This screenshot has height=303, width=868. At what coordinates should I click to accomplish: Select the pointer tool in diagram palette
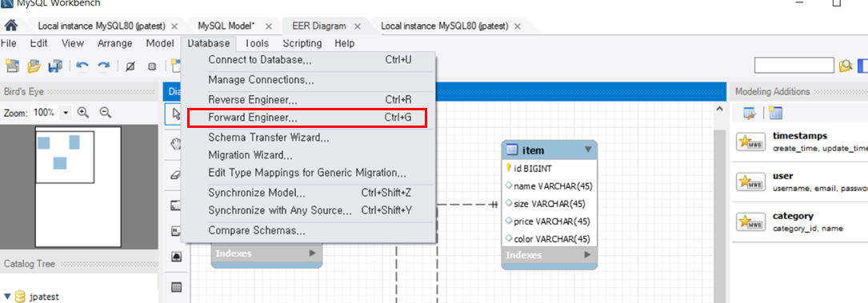pos(176,114)
